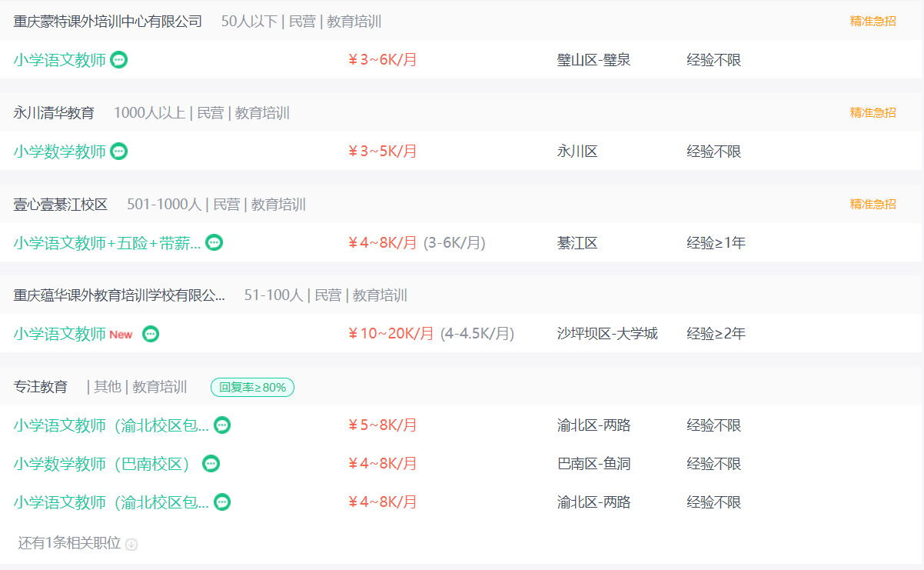Open 专注教育 company page
924x570 pixels.
(41, 387)
